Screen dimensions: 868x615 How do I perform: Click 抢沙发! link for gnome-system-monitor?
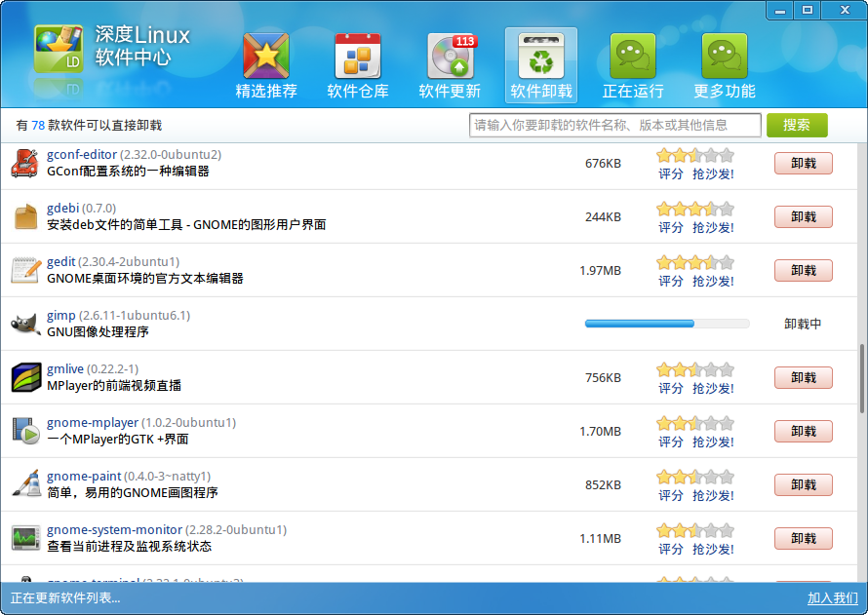[x=713, y=550]
